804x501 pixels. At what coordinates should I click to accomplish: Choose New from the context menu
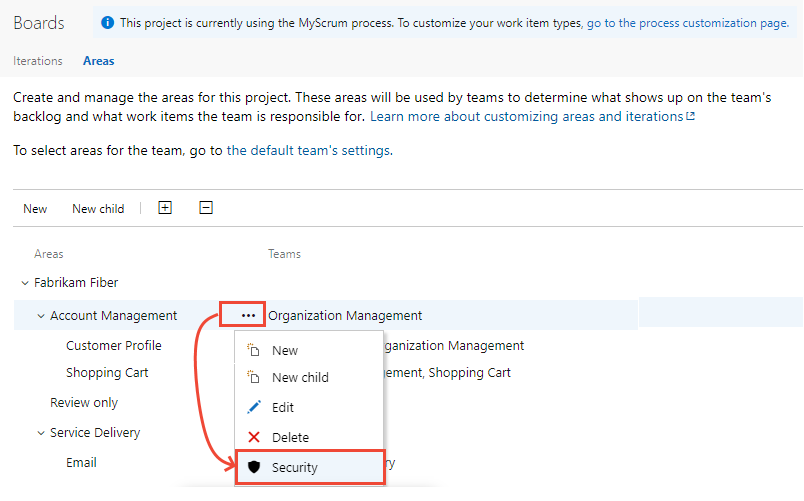[285, 350]
